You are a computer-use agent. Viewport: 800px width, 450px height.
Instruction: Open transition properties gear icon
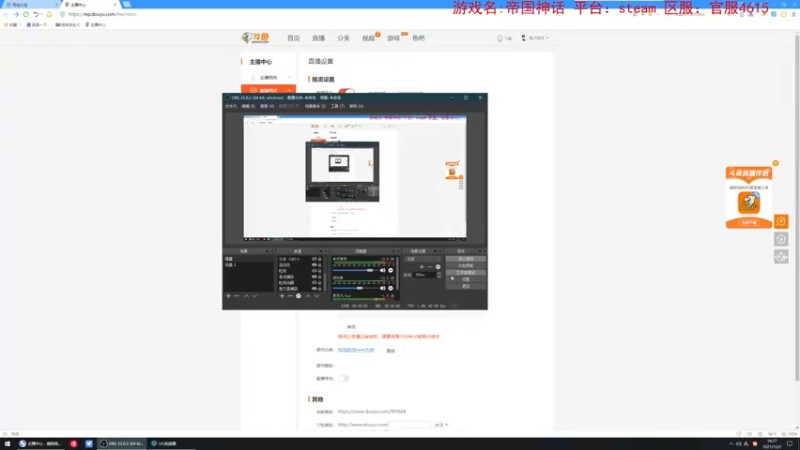coord(438,267)
